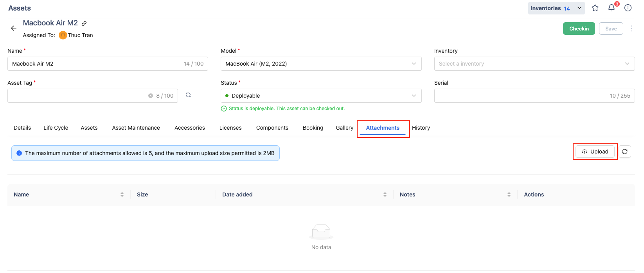The width and height of the screenshot is (644, 273).
Task: Sort table by Date added arrows
Action: (385, 194)
